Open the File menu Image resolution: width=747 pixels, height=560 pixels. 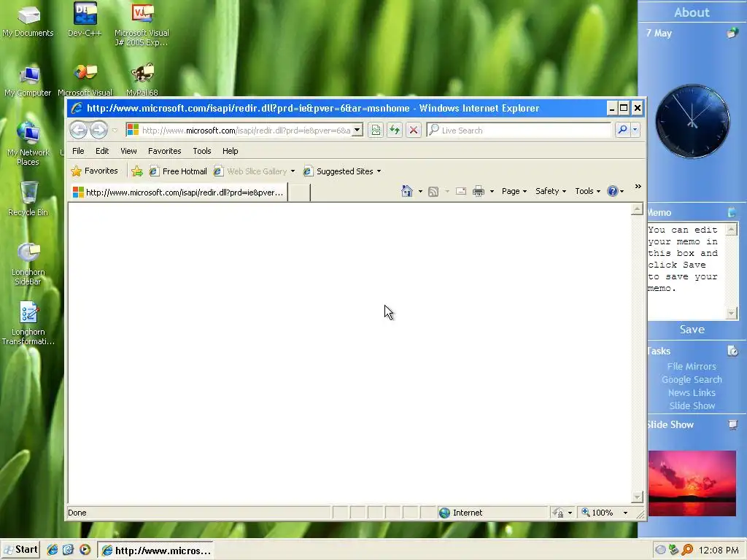(x=78, y=151)
